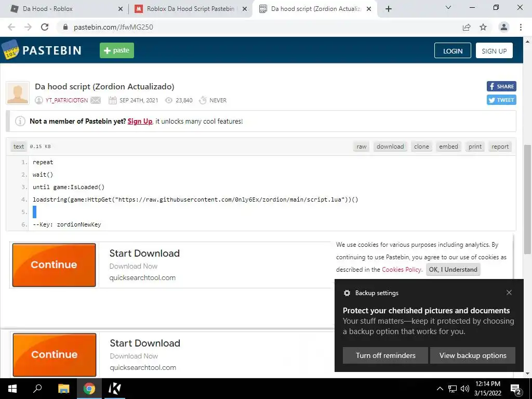Click the padlock site info icon

tap(65, 27)
